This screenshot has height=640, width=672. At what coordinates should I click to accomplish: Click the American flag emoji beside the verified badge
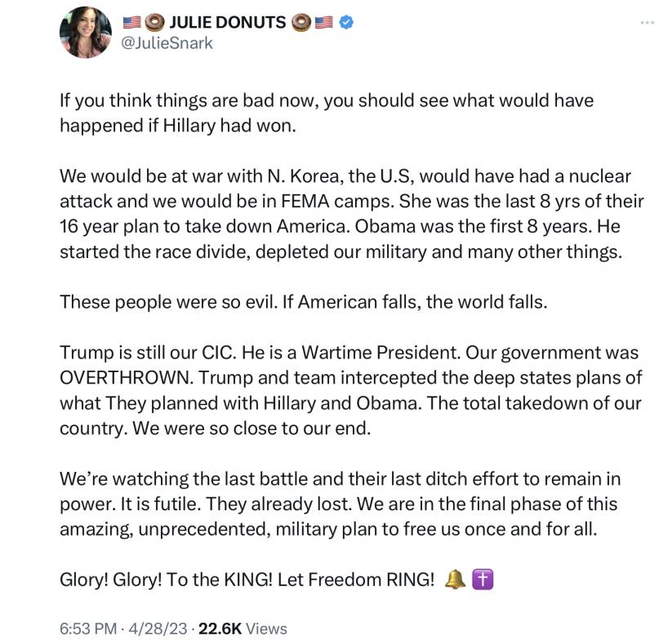(x=323, y=22)
